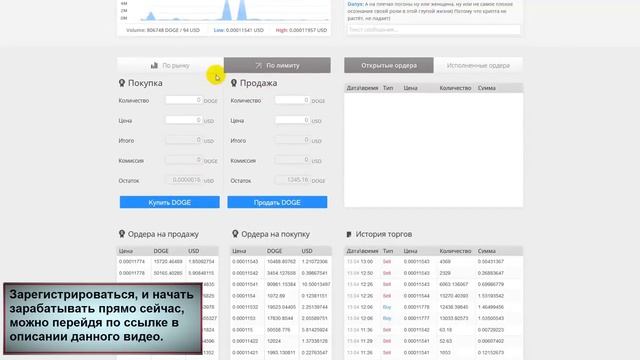Click the Low price value above chart
Image resolution: width=640 pixels, height=360 pixels.
point(244,30)
